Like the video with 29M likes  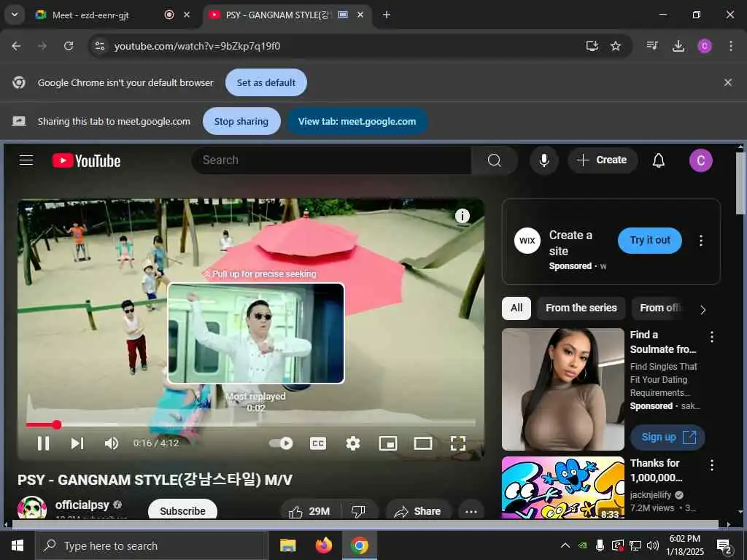point(309,511)
